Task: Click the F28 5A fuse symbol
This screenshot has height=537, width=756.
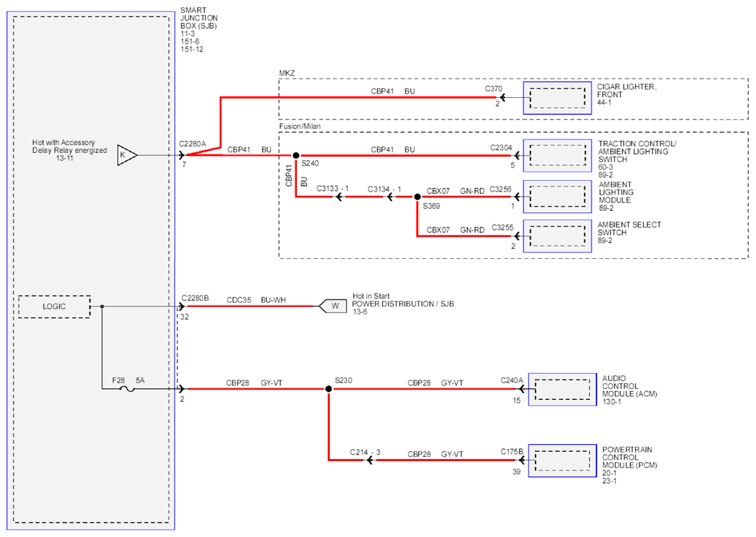Action: tap(128, 388)
